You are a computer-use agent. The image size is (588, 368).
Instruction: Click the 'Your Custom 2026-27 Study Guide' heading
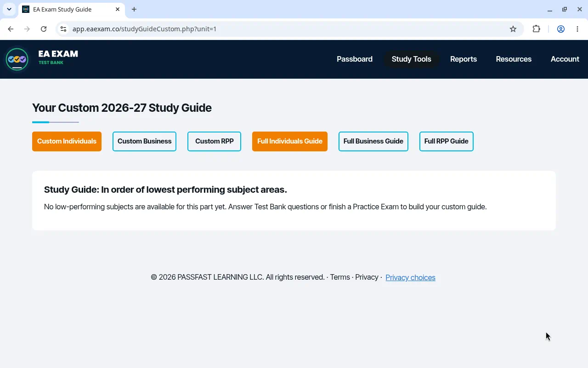122,108
